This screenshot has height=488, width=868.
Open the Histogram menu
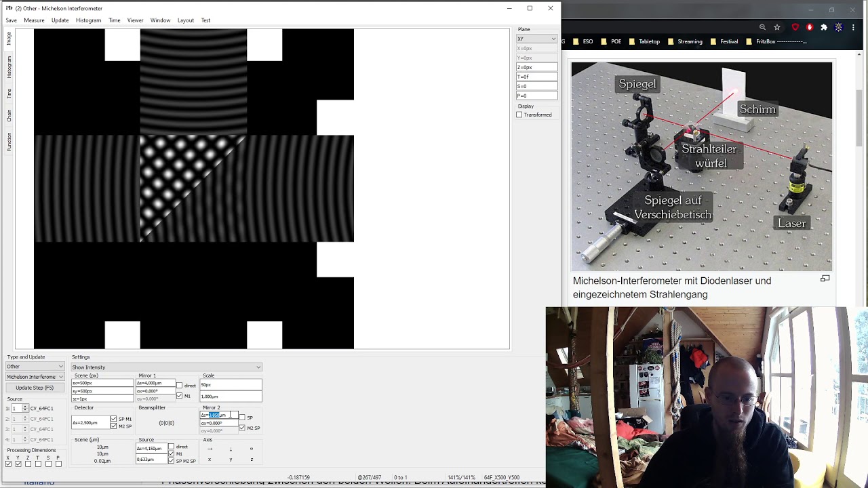88,20
